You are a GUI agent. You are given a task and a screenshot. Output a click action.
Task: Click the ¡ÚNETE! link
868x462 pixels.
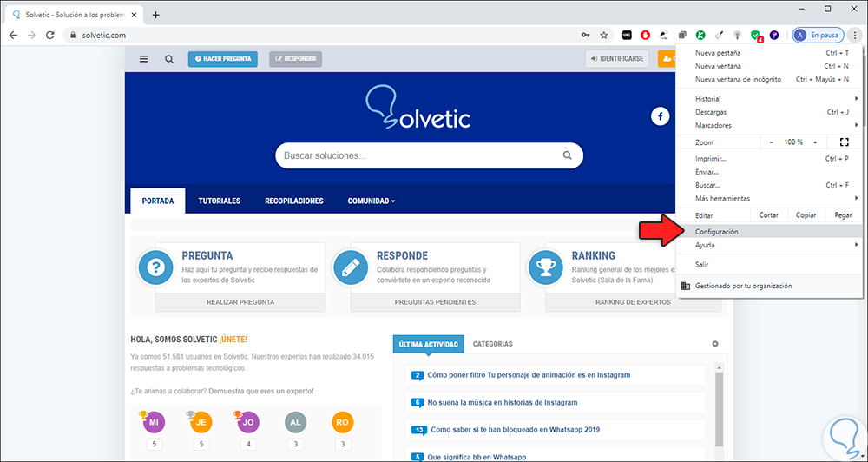pos(233,339)
